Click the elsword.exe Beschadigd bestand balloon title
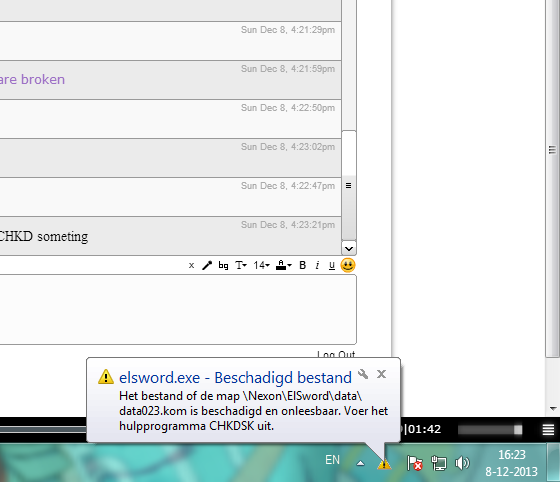 point(235,378)
